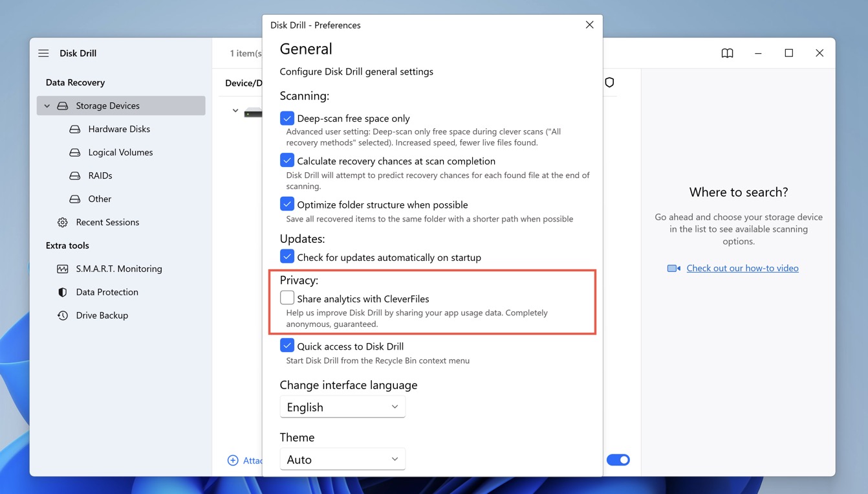The width and height of the screenshot is (868, 494).
Task: Click the RAIDs disk icon
Action: point(75,175)
